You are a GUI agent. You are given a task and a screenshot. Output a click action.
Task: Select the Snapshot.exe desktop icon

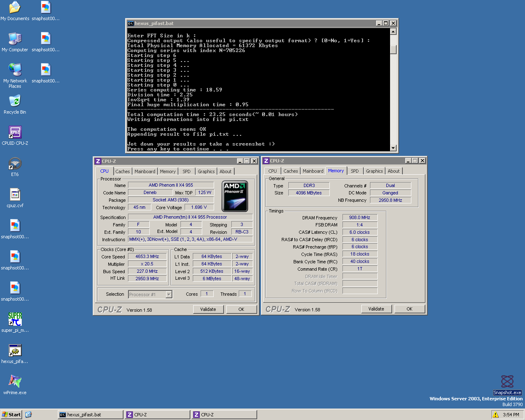(x=507, y=385)
